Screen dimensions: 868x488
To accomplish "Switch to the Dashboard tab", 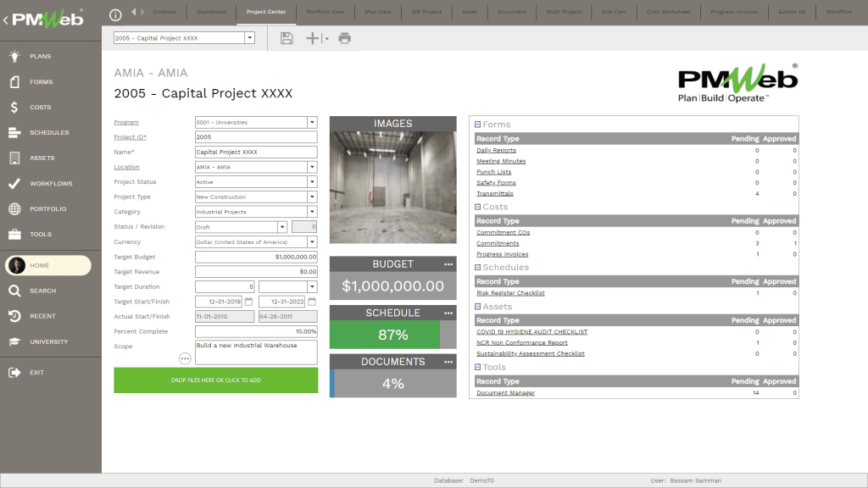I will click(211, 12).
